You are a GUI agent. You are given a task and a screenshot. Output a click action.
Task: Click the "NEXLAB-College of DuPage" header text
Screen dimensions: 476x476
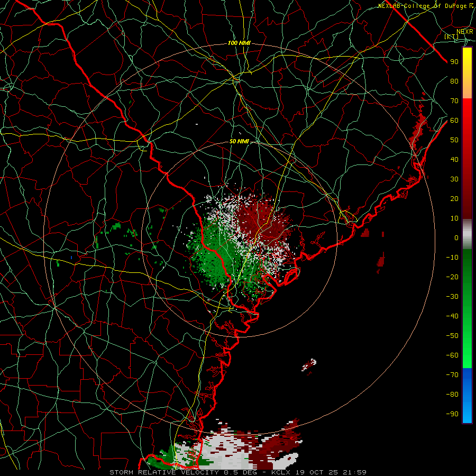[422, 6]
